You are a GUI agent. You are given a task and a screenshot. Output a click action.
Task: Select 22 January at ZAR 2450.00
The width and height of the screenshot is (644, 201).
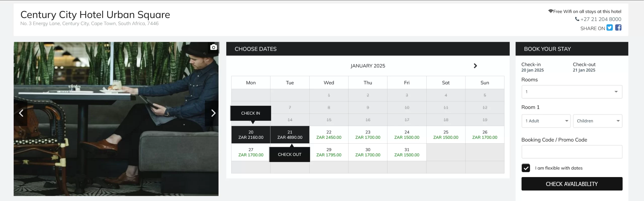click(329, 135)
